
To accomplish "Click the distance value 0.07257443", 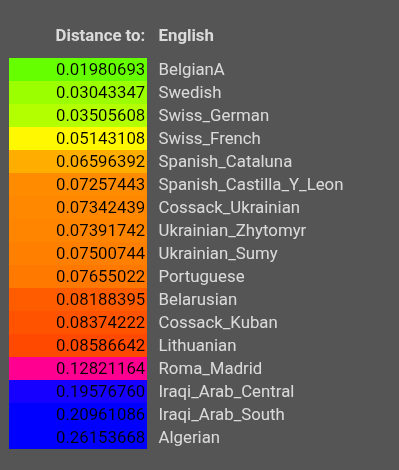I will pos(78,185).
